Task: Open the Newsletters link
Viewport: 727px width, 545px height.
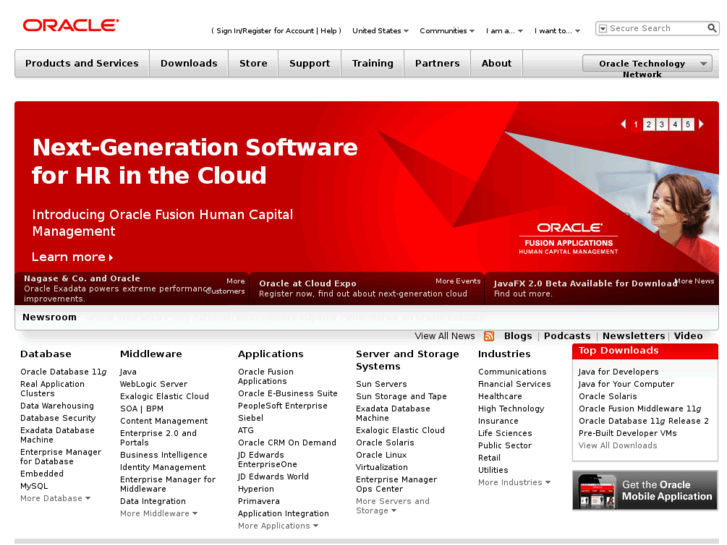Action: (633, 336)
